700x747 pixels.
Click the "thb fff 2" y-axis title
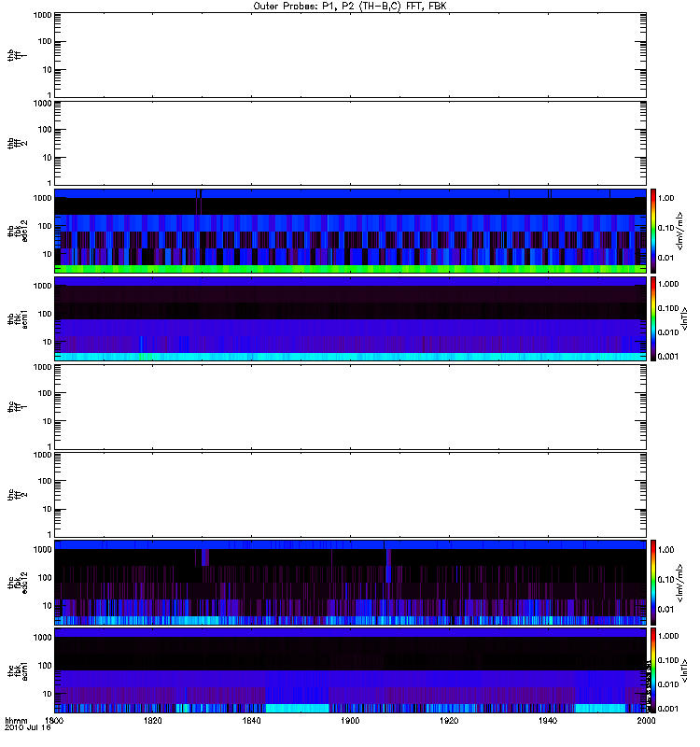(x=17, y=144)
